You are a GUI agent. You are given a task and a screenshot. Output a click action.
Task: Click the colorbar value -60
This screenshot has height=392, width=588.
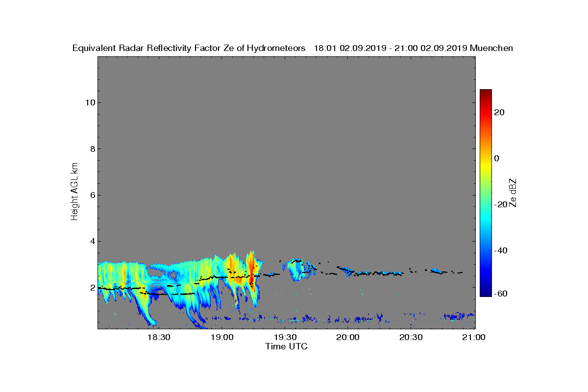(501, 294)
